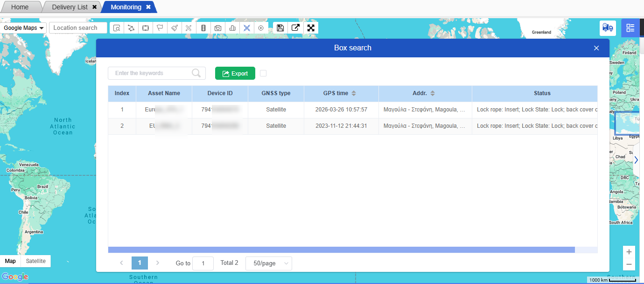Click the brush clear tool icon
This screenshot has width=644, height=284.
175,28
